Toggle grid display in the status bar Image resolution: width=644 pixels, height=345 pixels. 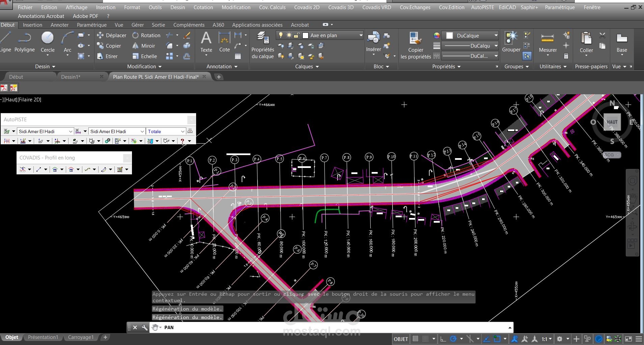coord(416,339)
